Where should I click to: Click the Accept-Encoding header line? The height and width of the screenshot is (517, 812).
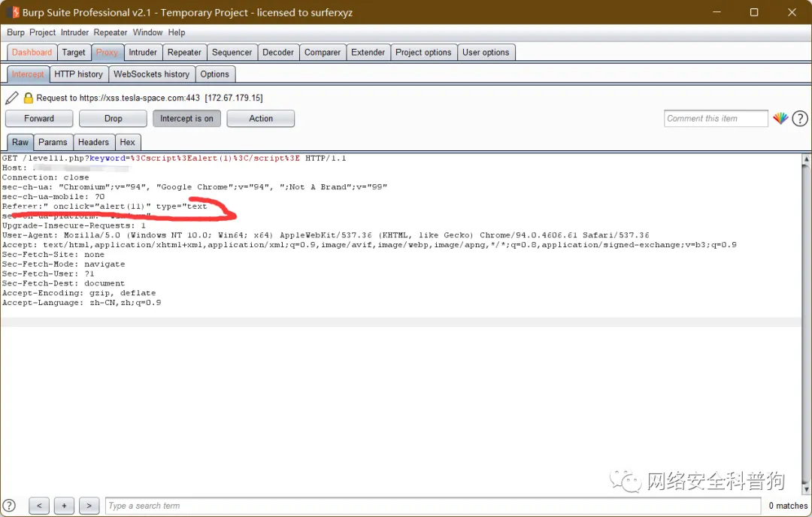pyautogui.click(x=79, y=293)
